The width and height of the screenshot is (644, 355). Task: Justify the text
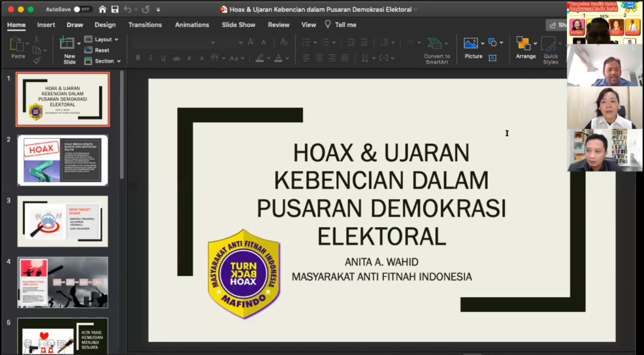coord(345,58)
